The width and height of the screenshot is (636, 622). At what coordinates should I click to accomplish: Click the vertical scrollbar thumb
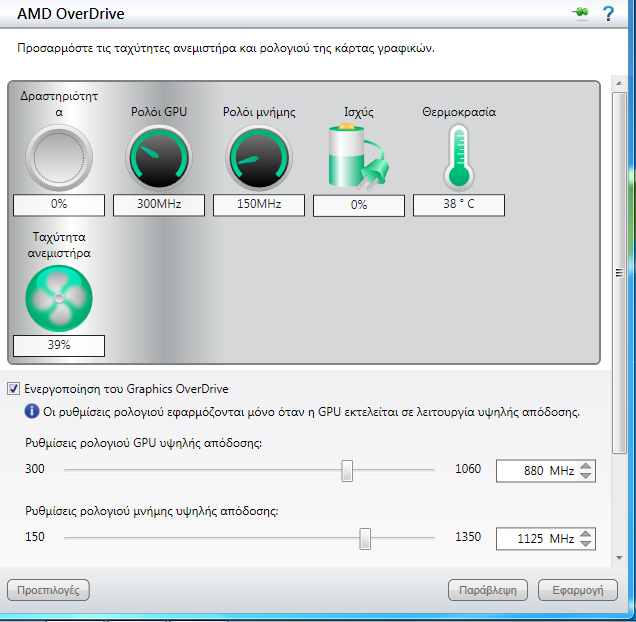click(619, 273)
